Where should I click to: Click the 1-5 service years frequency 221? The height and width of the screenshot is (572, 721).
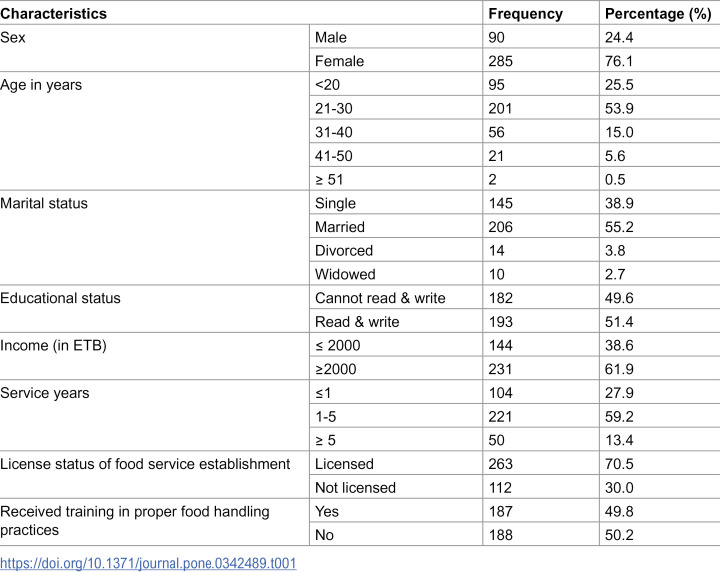pos(500,417)
